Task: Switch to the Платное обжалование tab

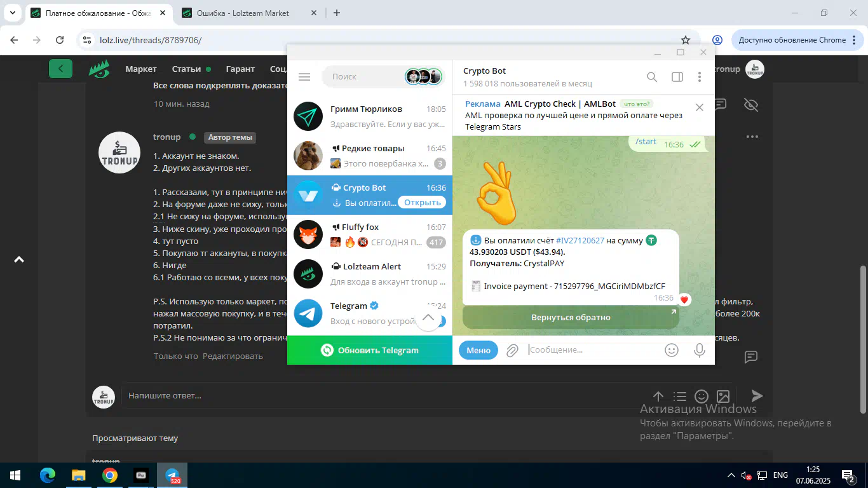Action: 99,13
